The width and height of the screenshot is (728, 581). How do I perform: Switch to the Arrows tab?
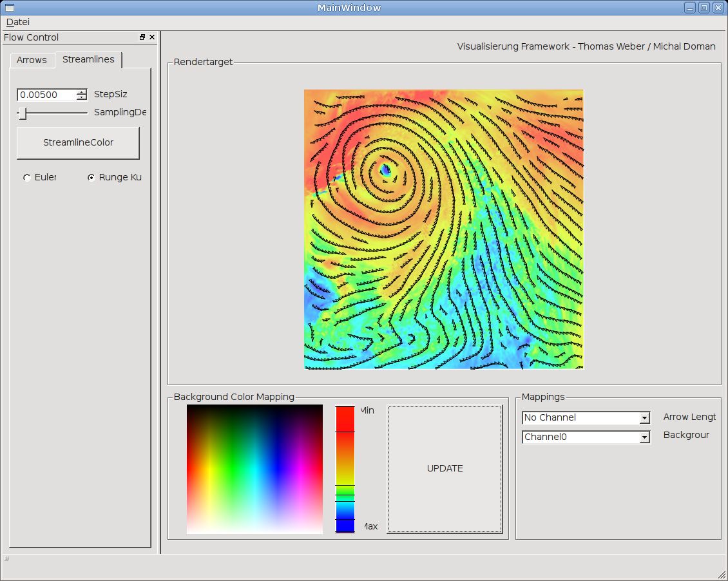coord(32,60)
